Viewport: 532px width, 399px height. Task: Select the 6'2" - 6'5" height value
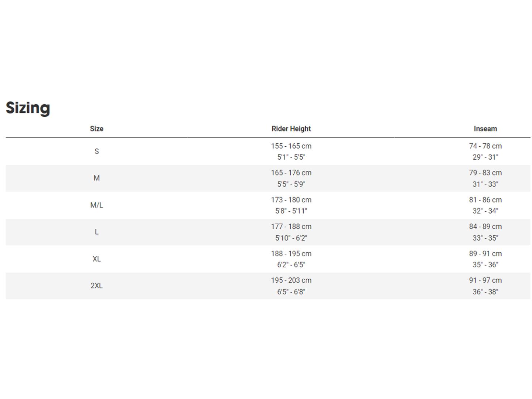click(x=291, y=265)
